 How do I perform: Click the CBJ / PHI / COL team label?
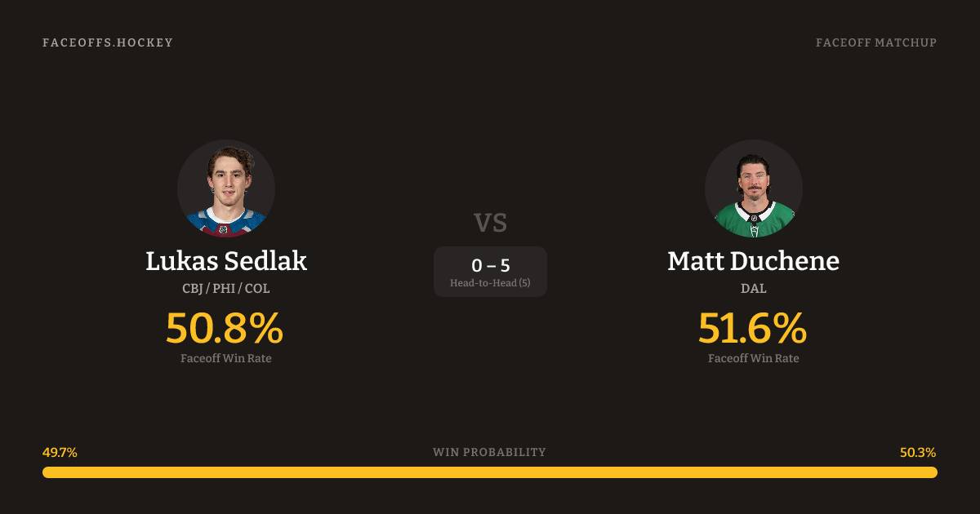tap(226, 289)
